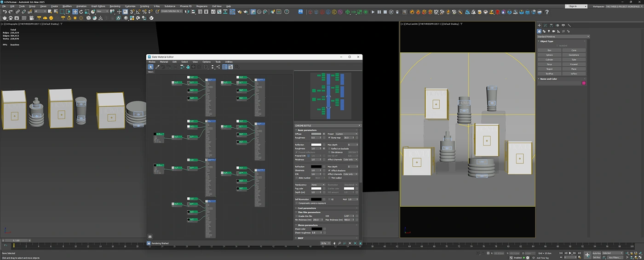The width and height of the screenshot is (644, 260).
Task: Open the Rendering menu
Action: coord(115,6)
